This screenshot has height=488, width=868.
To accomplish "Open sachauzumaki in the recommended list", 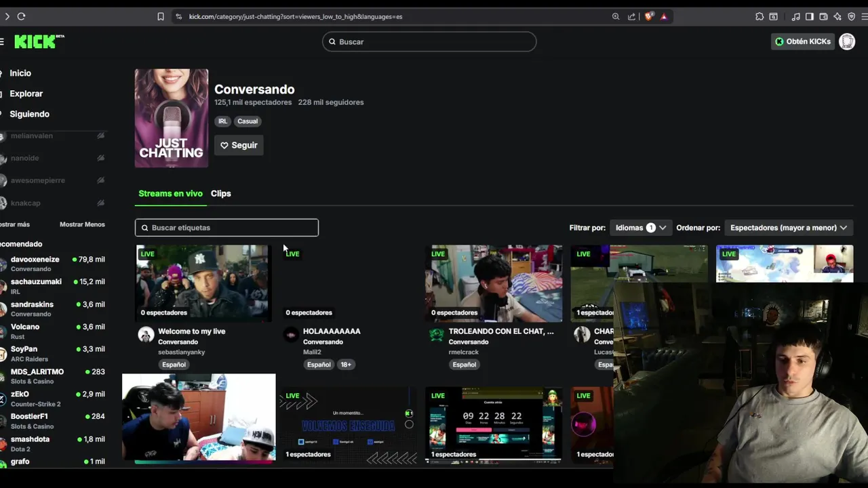I will tap(53, 286).
